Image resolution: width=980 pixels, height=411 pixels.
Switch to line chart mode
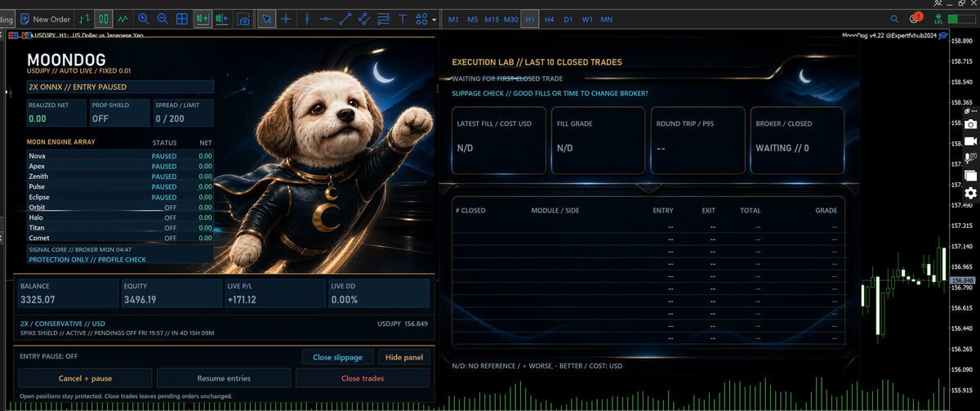(123, 18)
